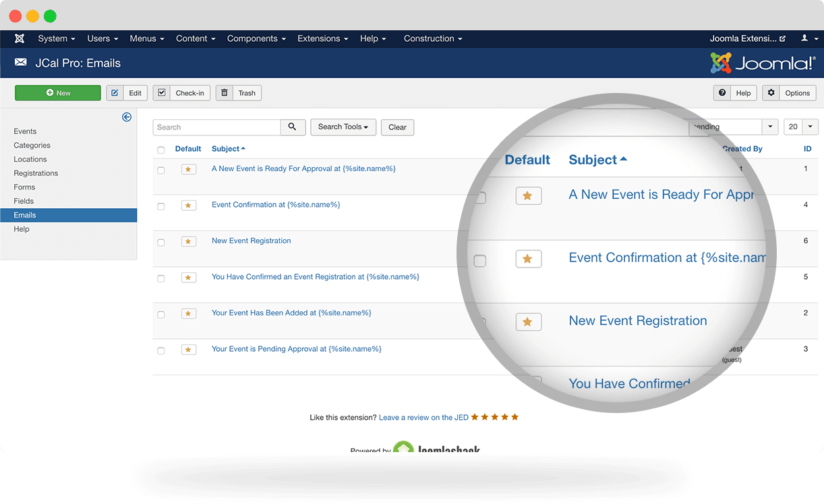
Task: Select Emails in the sidebar
Action: coord(69,215)
